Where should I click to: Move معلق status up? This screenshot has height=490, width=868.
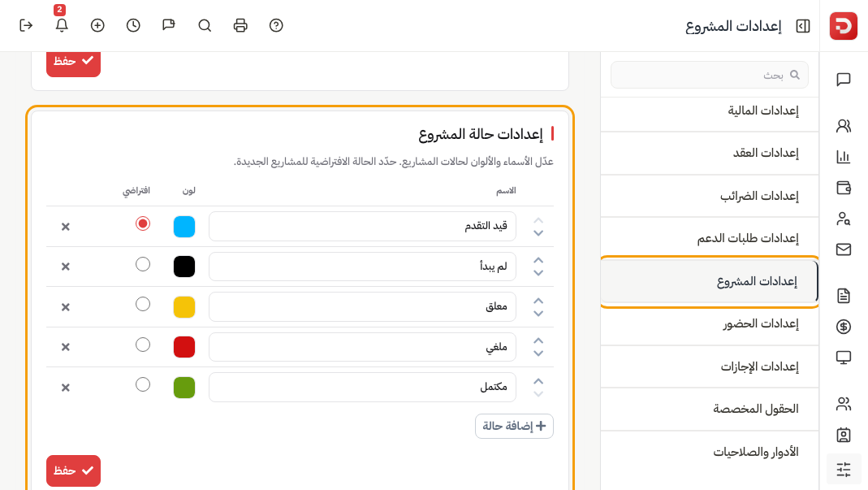coord(538,301)
